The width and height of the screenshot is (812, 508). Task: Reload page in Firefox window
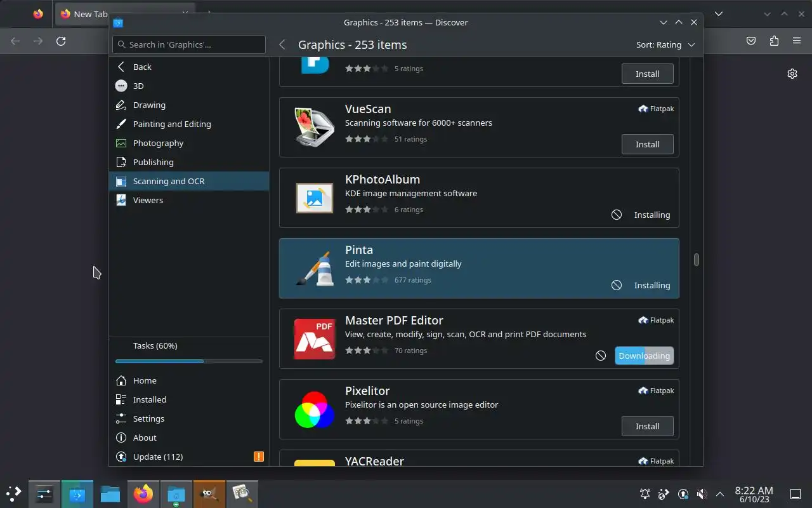(x=61, y=41)
